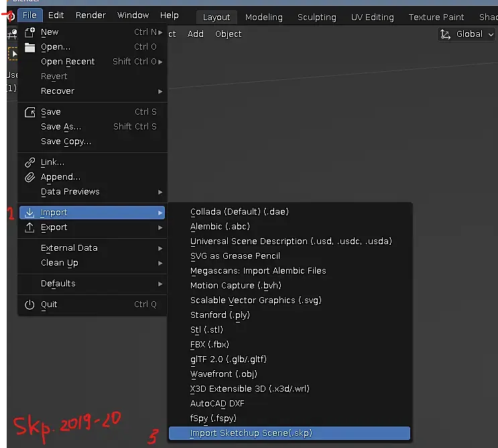Expand the Clean Up submenu arrow
The image size is (498, 448).
point(160,263)
